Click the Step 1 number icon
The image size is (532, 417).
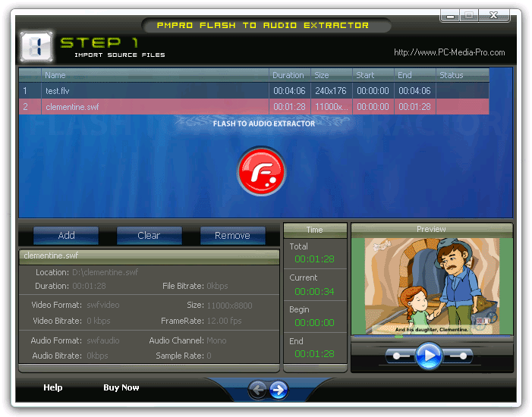36,47
